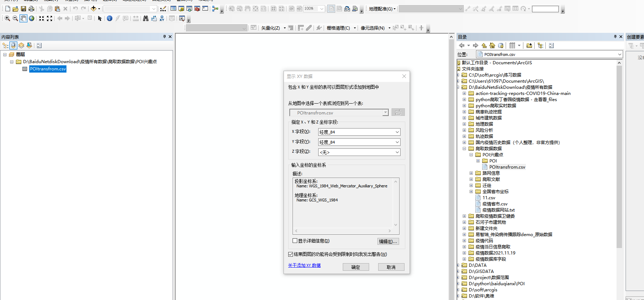Select the 全国省市坐标 folder in Catalog
The height and width of the screenshot is (300, 644).
click(x=496, y=191)
